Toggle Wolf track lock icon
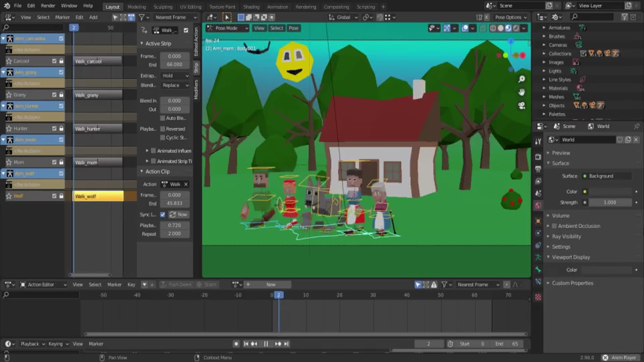Image resolution: width=644 pixels, height=362 pixels. (x=61, y=196)
